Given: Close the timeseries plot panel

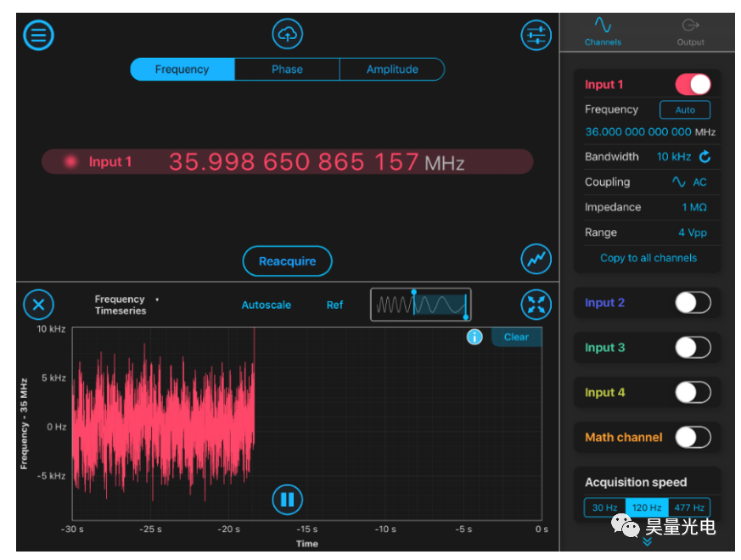Looking at the screenshot, I should pos(38,305).
